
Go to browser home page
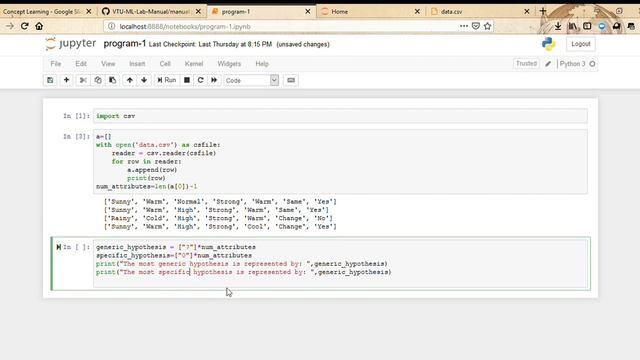(39, 26)
